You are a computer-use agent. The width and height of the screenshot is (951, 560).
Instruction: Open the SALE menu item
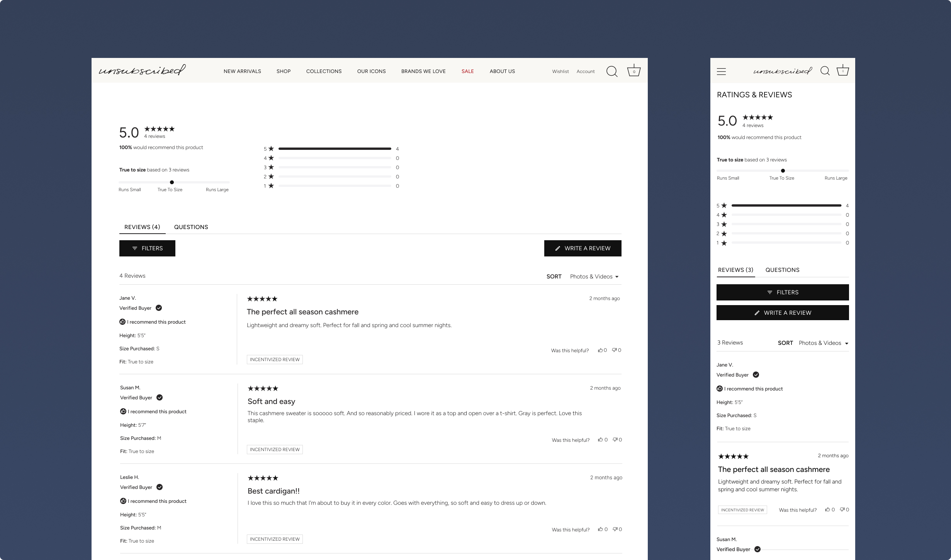(467, 71)
